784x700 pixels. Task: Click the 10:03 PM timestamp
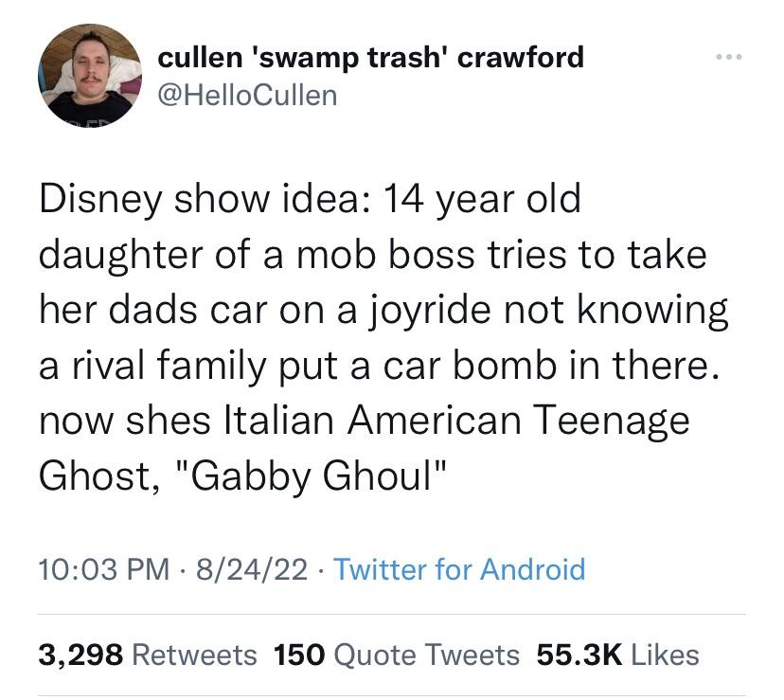click(91, 569)
